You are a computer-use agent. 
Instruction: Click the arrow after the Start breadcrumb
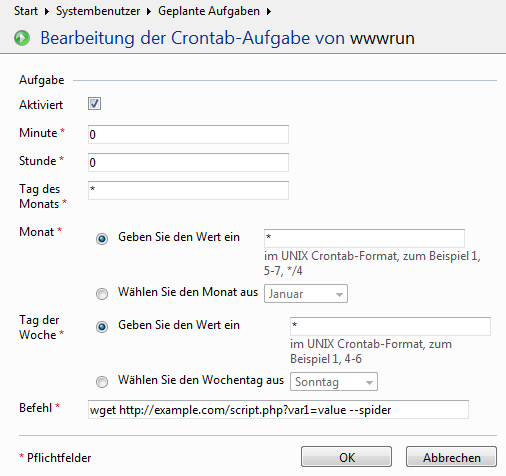coord(47,12)
